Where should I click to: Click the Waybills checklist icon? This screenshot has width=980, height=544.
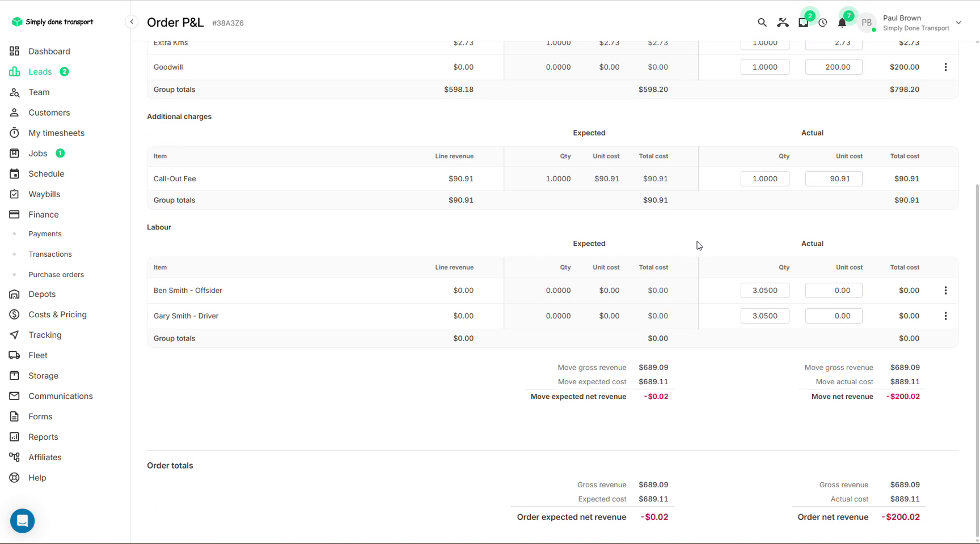point(14,194)
